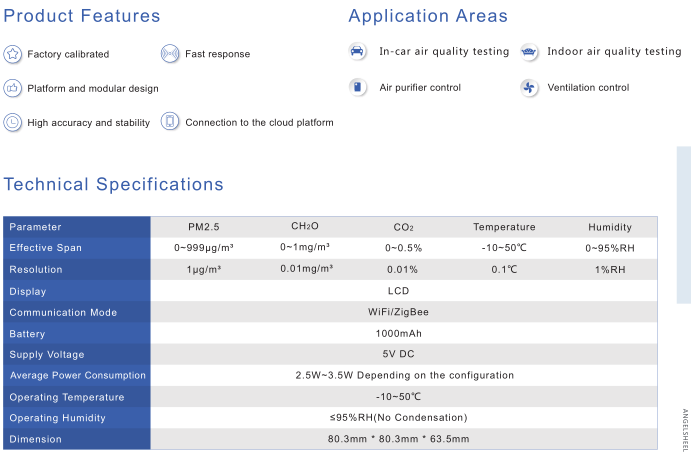691x458 pixels.
Task: Click the PM2.5 column header
Action: coord(204,227)
